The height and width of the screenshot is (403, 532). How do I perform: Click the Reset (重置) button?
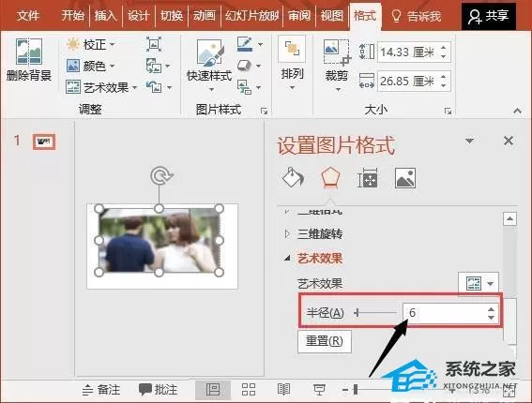pos(325,341)
